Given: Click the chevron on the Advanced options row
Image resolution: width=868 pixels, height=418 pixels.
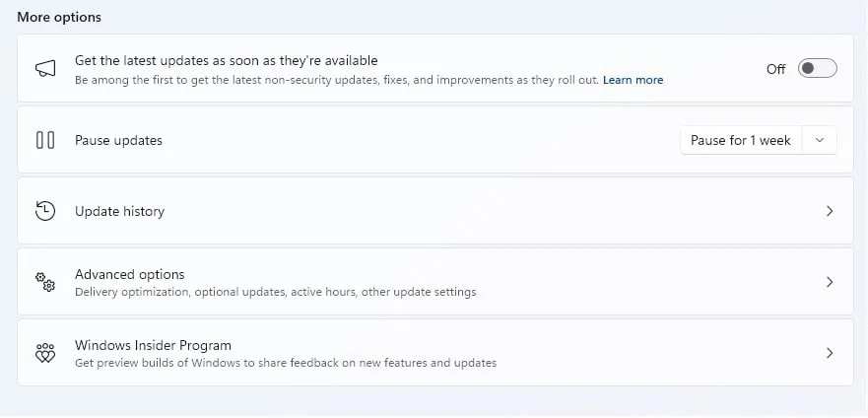Looking at the screenshot, I should pos(830,282).
